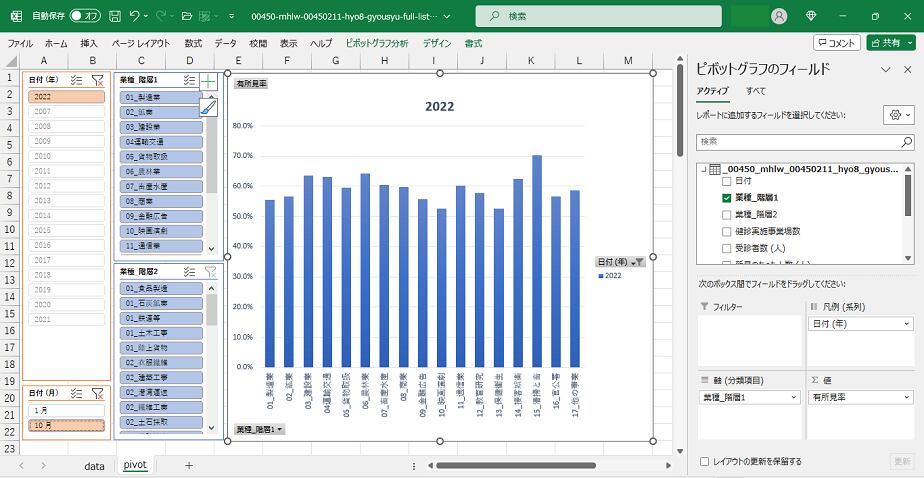Toggle multi-select on 業種_階層1 slicer

point(189,80)
